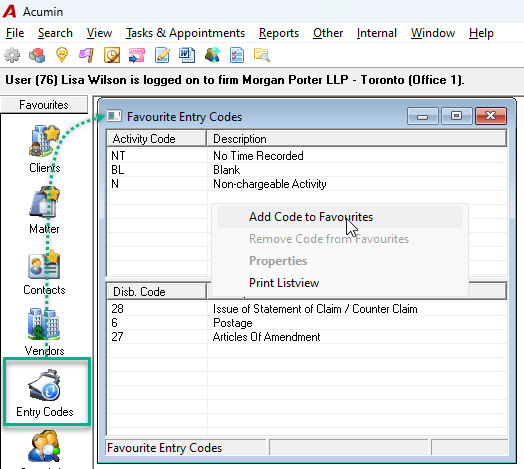Select disbursement code 28 row

pyautogui.click(x=307, y=309)
